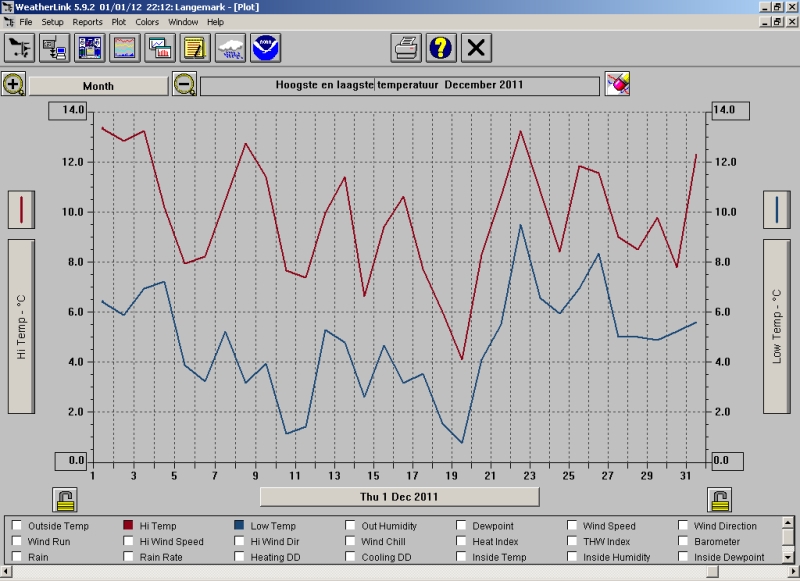Click the red line color swatch
Screen dimensions: 800x581
(x=21, y=210)
